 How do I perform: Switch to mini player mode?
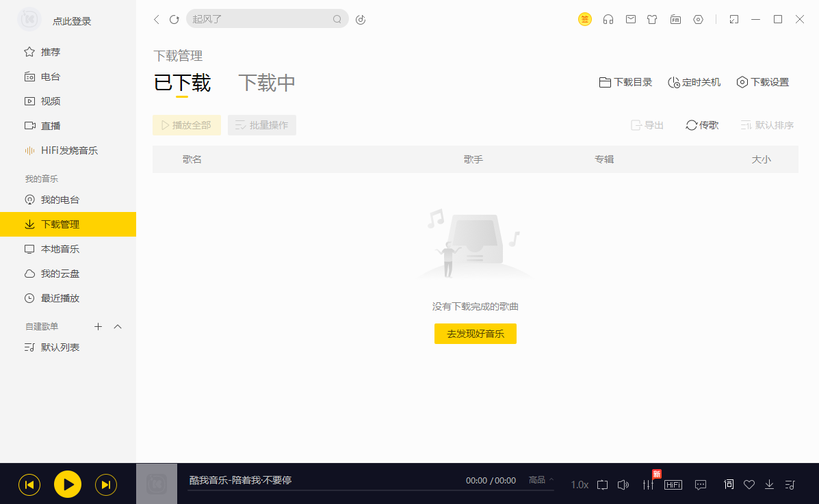click(733, 19)
